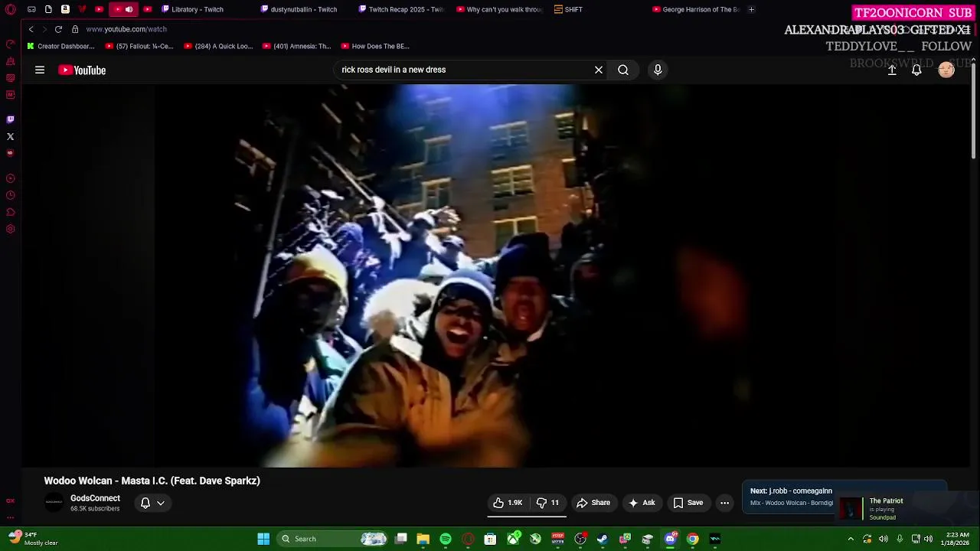Image resolution: width=980 pixels, height=551 pixels.
Task: Open the GodsConnect channel avatar
Action: click(54, 503)
